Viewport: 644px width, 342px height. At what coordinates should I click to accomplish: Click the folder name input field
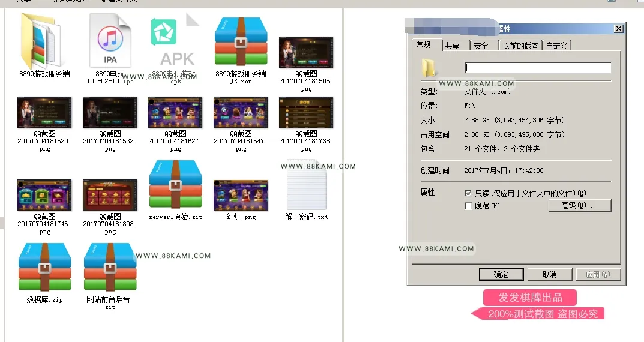[538, 68]
